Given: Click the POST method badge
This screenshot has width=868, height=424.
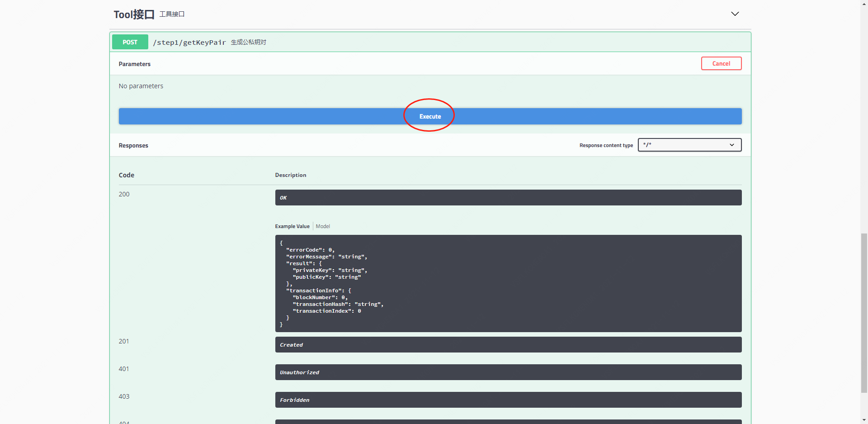Looking at the screenshot, I should pos(130,42).
